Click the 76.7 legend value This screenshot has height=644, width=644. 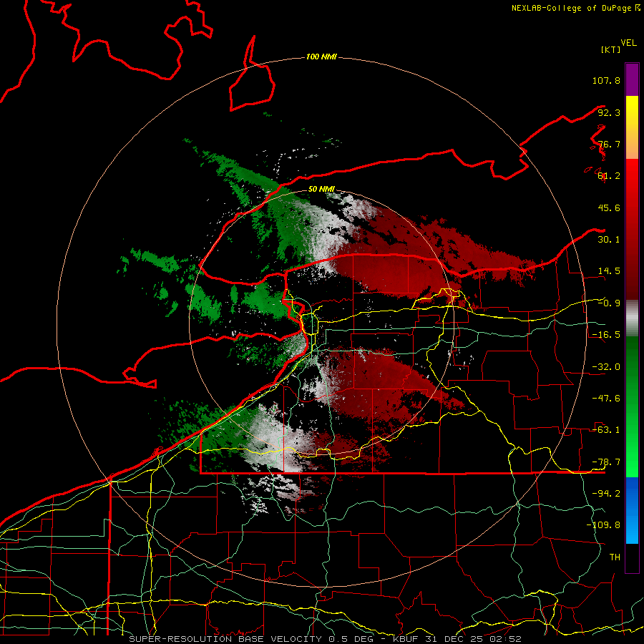[x=609, y=144]
